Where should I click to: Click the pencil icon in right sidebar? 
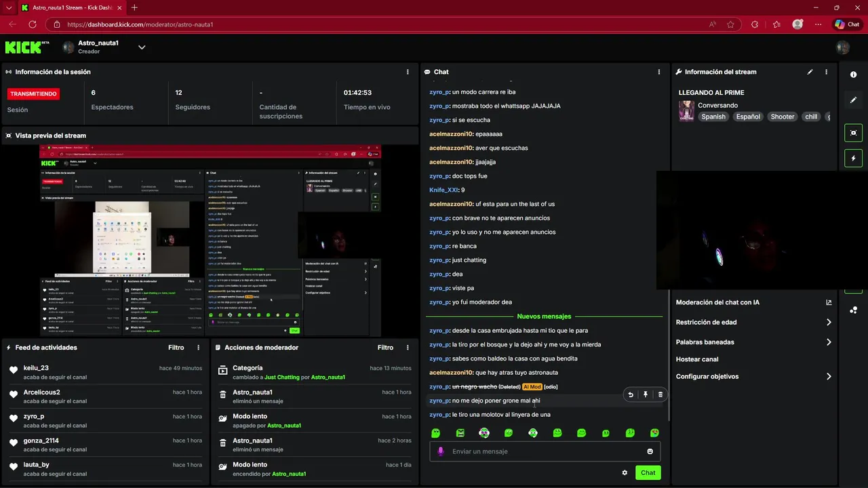click(x=854, y=100)
